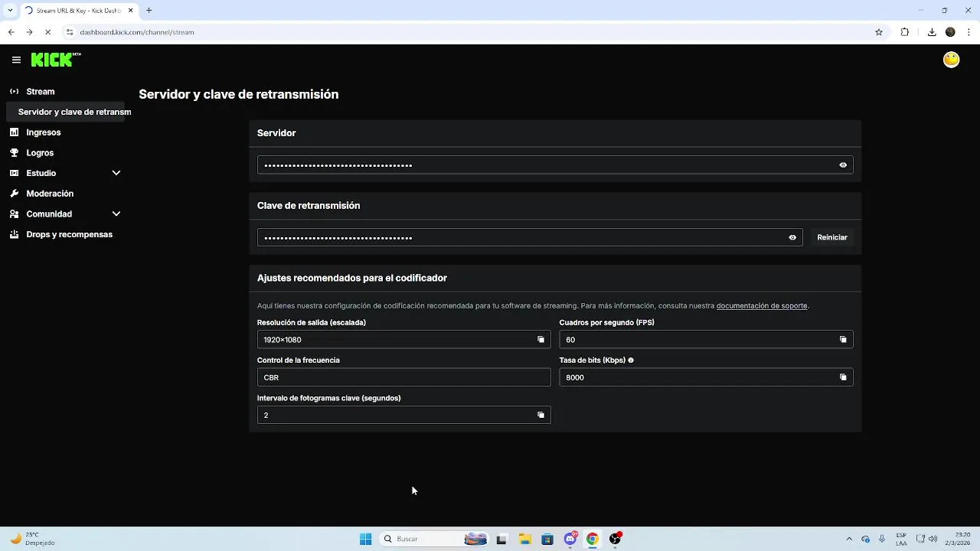980x551 pixels.
Task: Click the Logros trophy icon
Action: coord(14,153)
